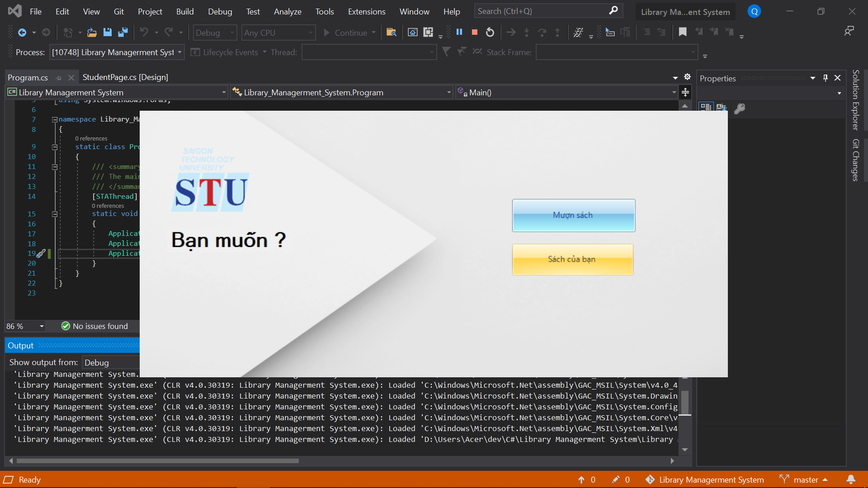Image resolution: width=868 pixels, height=488 pixels.
Task: Click the Mượn sách button
Action: point(573,216)
